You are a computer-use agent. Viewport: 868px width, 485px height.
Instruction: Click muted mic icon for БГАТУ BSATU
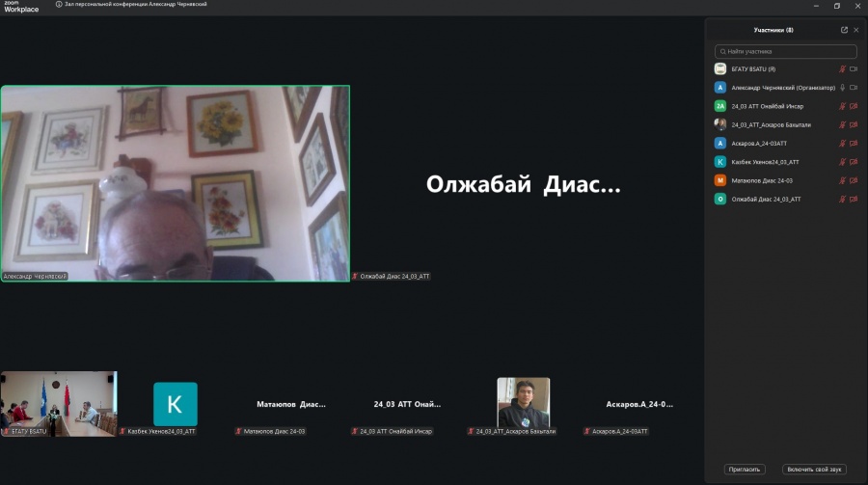click(x=842, y=69)
